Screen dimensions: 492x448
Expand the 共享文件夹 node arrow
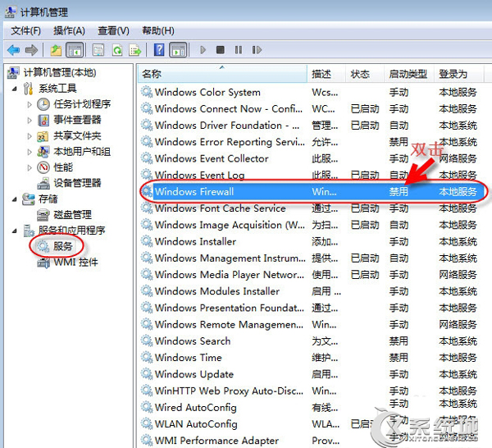pos(30,136)
